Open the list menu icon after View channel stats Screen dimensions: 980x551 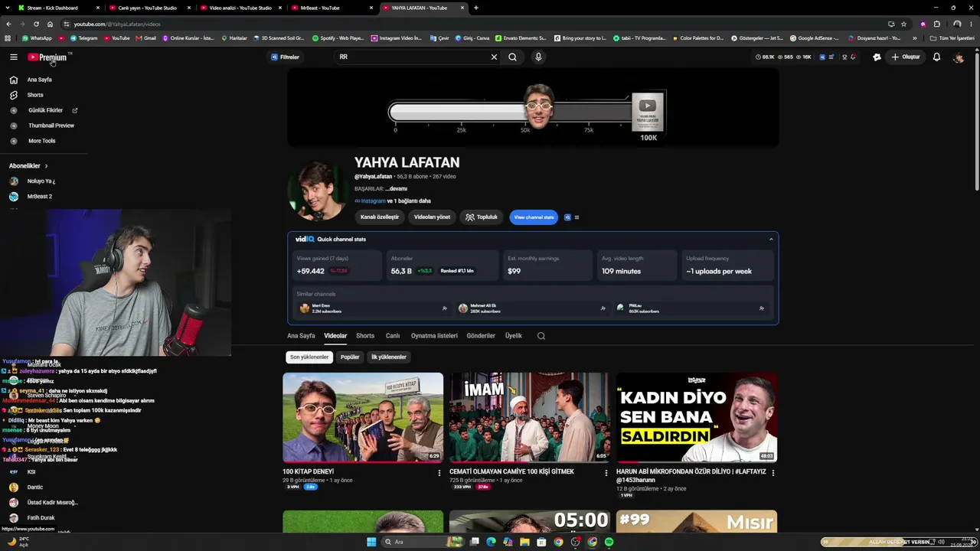577,217
